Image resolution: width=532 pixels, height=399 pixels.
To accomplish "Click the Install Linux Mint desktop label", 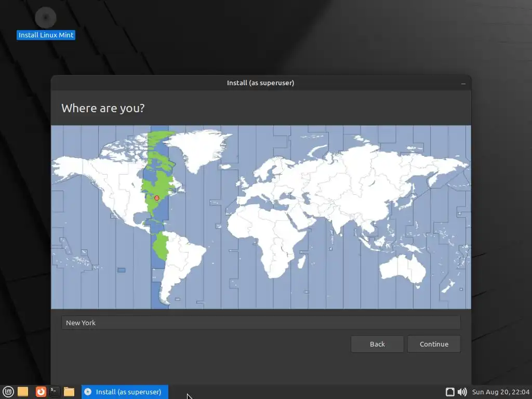I will (x=46, y=35).
